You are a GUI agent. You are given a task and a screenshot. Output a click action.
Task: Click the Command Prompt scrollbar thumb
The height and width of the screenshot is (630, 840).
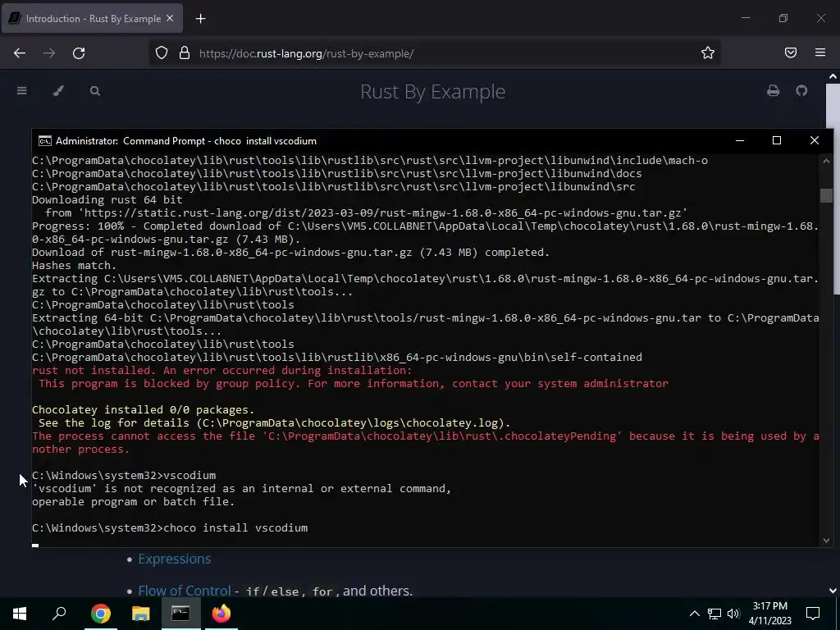pyautogui.click(x=826, y=195)
